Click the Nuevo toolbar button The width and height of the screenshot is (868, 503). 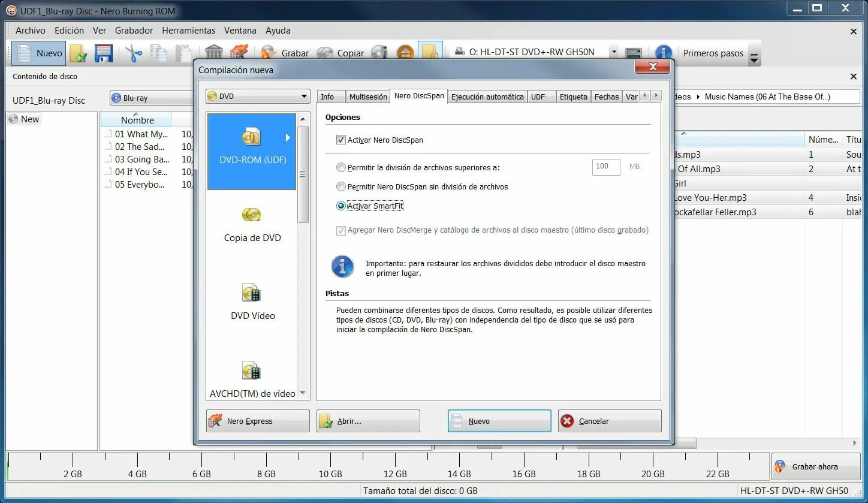39,53
